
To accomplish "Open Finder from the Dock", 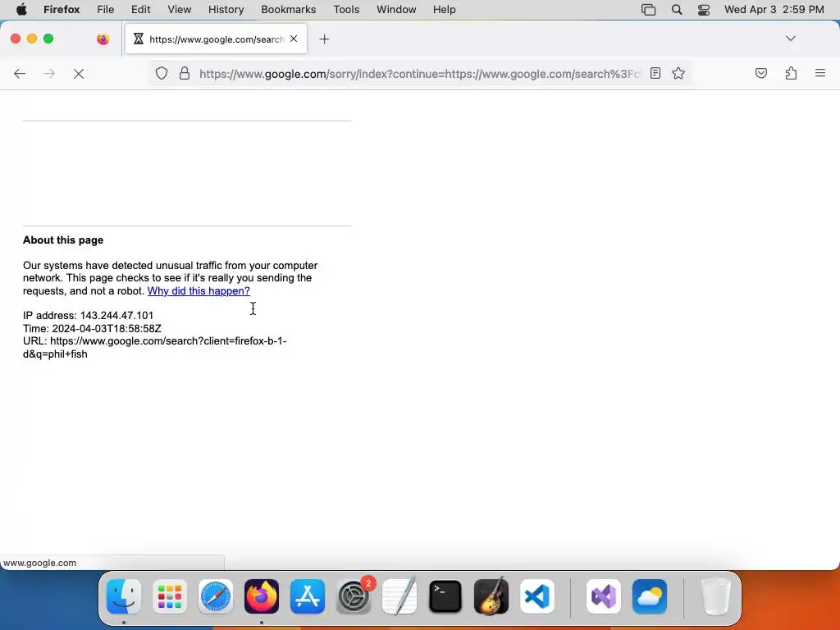I will tap(125, 596).
